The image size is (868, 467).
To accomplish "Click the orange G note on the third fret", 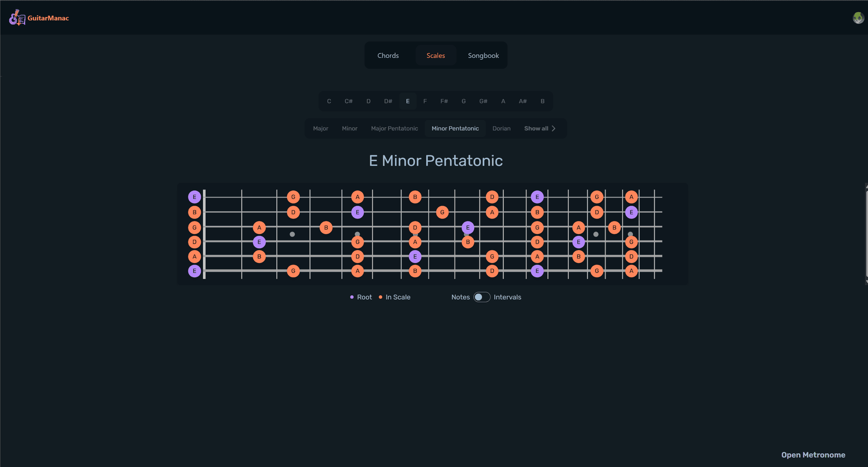I will pos(293,197).
